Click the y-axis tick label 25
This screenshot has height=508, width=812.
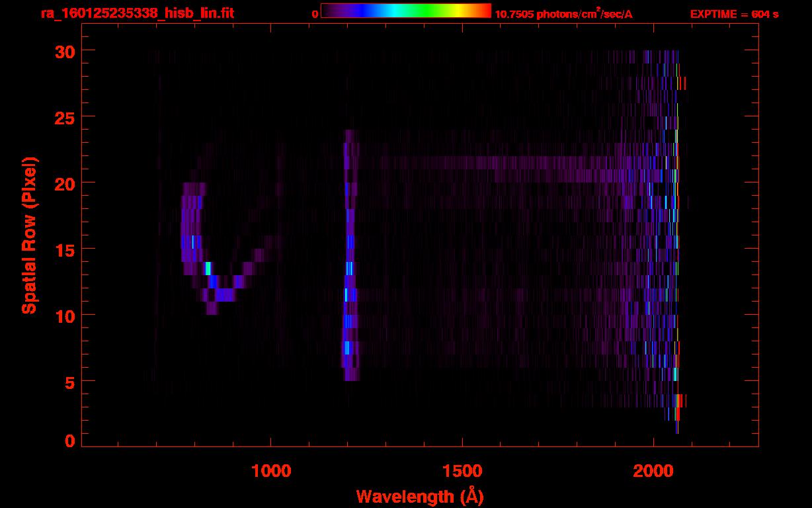(x=65, y=117)
